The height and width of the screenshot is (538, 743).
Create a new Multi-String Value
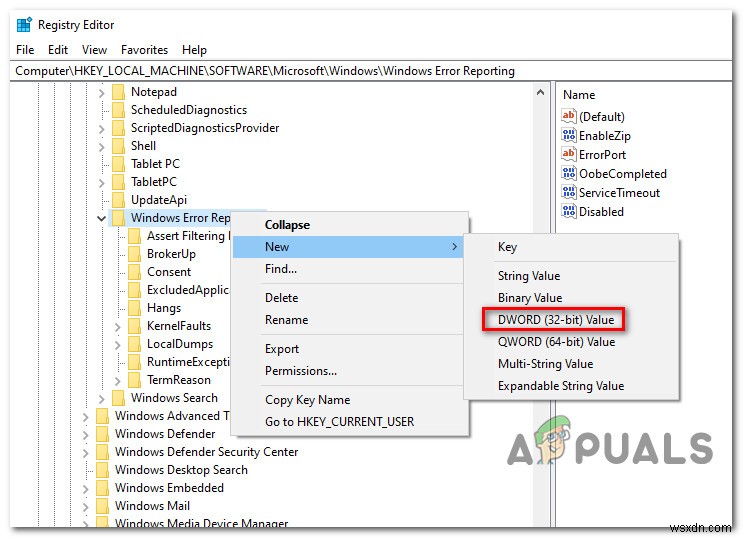click(x=571, y=364)
